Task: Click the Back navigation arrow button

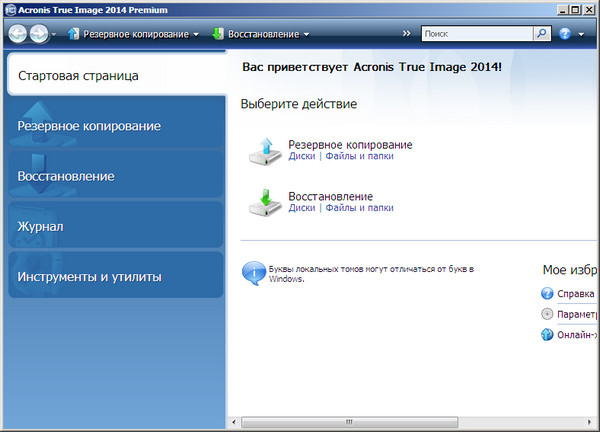Action: (x=18, y=33)
